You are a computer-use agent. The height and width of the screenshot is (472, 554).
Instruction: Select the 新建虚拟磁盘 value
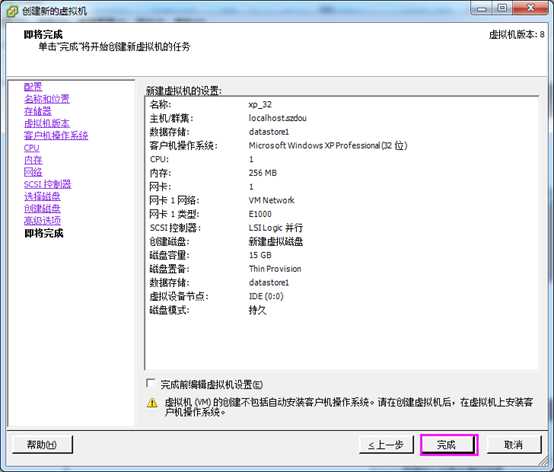pyautogui.click(x=276, y=242)
